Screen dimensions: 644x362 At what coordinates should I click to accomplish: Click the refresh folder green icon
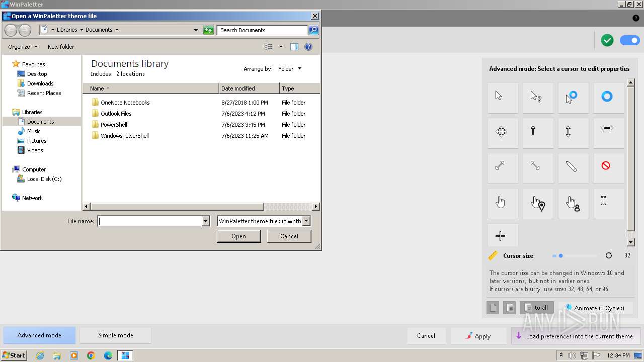click(x=208, y=30)
